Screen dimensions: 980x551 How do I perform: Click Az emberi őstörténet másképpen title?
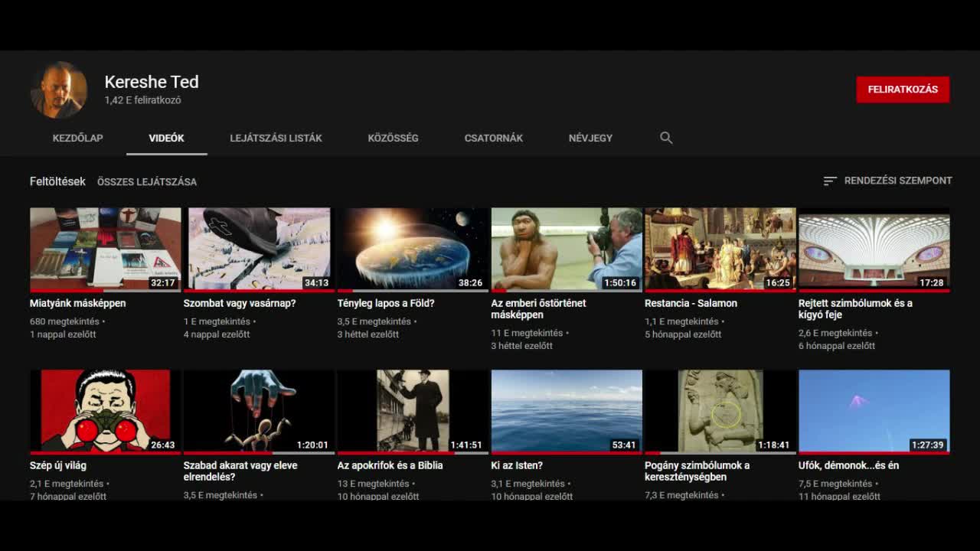(x=538, y=309)
